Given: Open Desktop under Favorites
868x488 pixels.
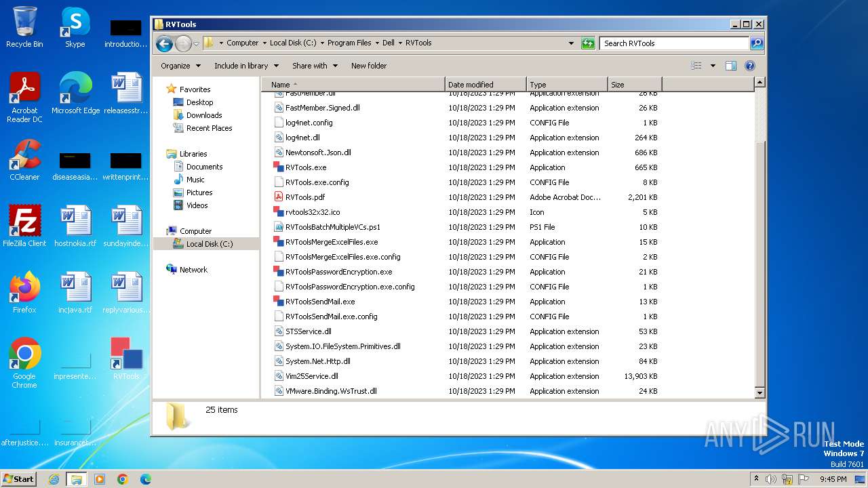Looking at the screenshot, I should click(x=199, y=102).
